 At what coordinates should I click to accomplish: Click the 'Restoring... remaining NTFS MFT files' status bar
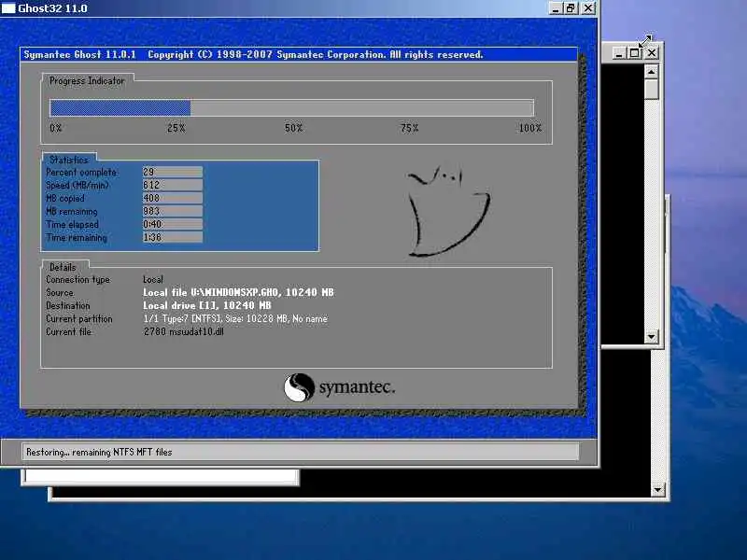point(301,452)
